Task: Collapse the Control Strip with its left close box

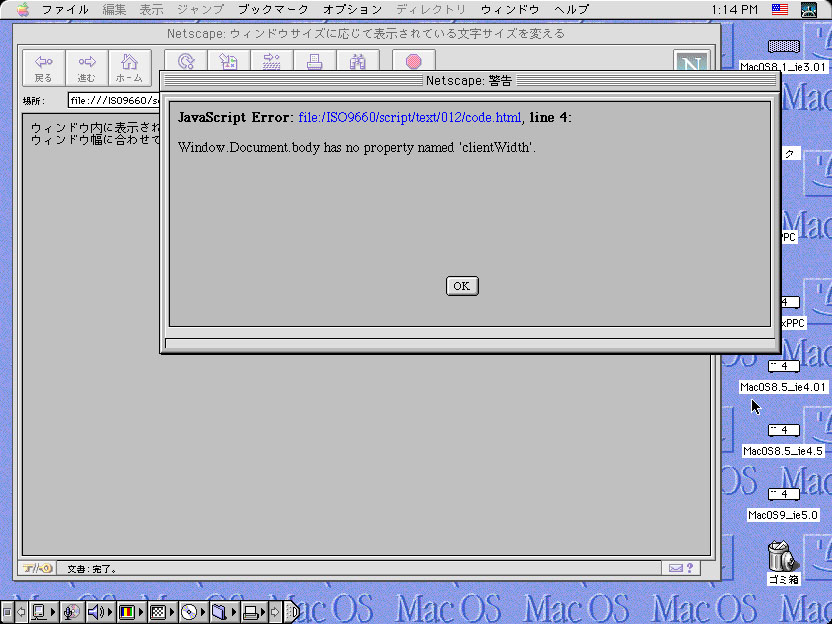Action: pos(7,612)
